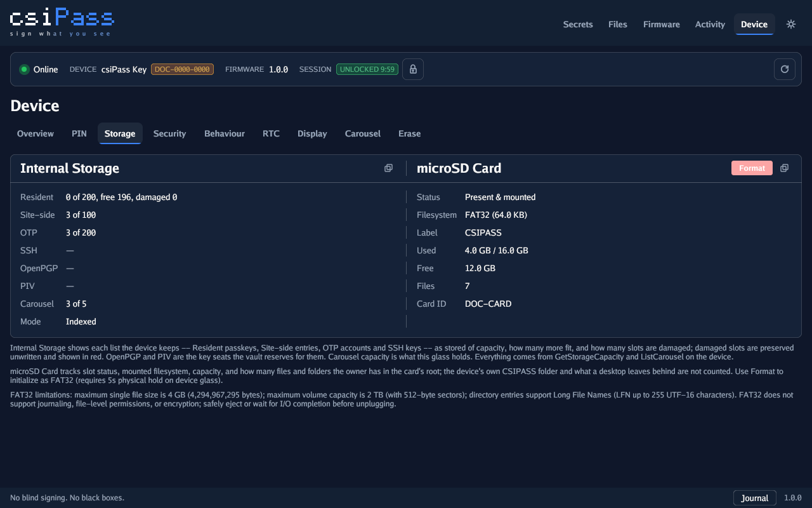The image size is (812, 508).
Task: Open the Firmware section
Action: [x=662, y=24]
